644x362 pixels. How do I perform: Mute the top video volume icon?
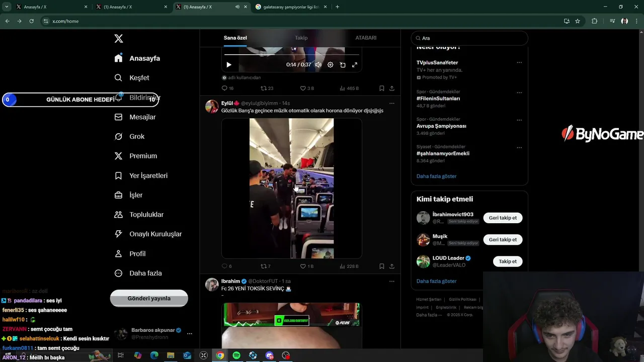point(318,65)
